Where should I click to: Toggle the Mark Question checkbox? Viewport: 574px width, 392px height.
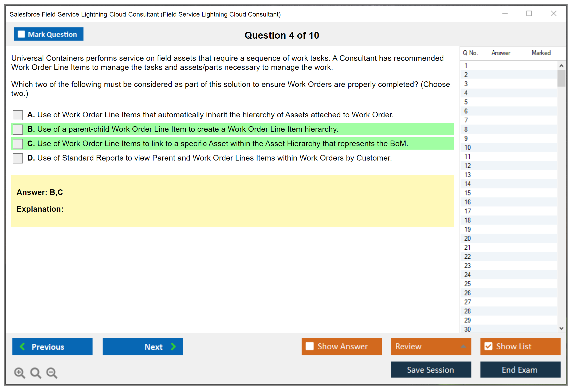click(x=21, y=34)
